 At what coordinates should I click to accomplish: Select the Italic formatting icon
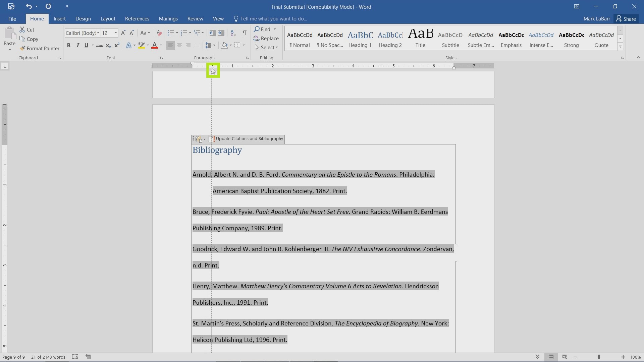(x=77, y=46)
